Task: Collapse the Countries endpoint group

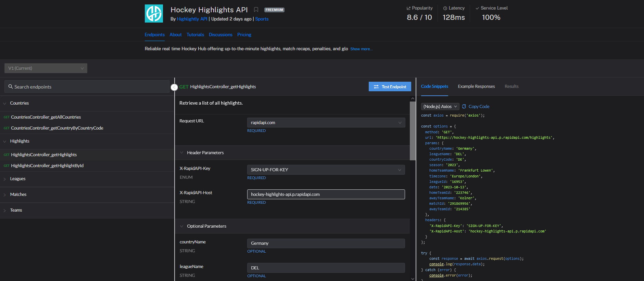Action: (5, 103)
